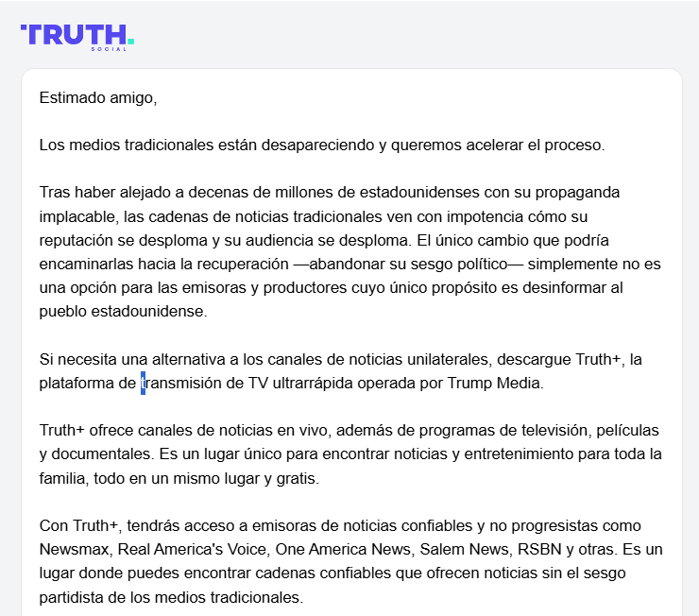Click the Truth Social logo
The image size is (699, 616).
point(77,38)
